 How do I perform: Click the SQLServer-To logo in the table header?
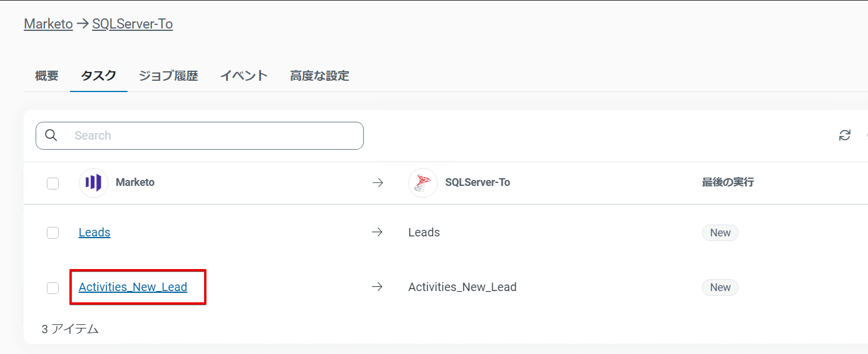(x=423, y=182)
